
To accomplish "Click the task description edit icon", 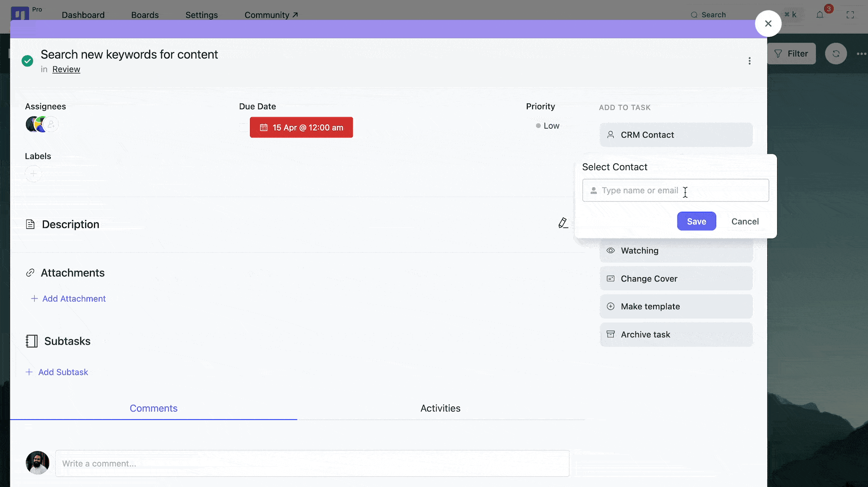I will (x=562, y=223).
